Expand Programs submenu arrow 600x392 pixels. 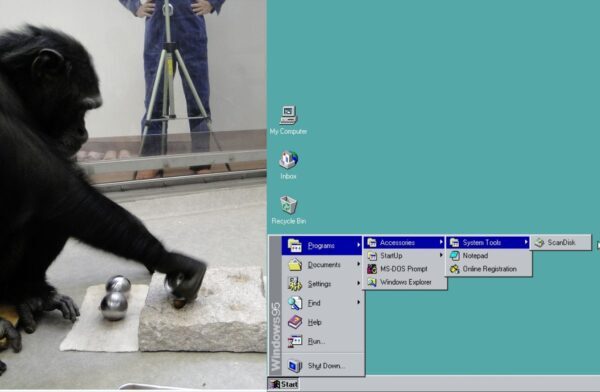[x=359, y=245]
